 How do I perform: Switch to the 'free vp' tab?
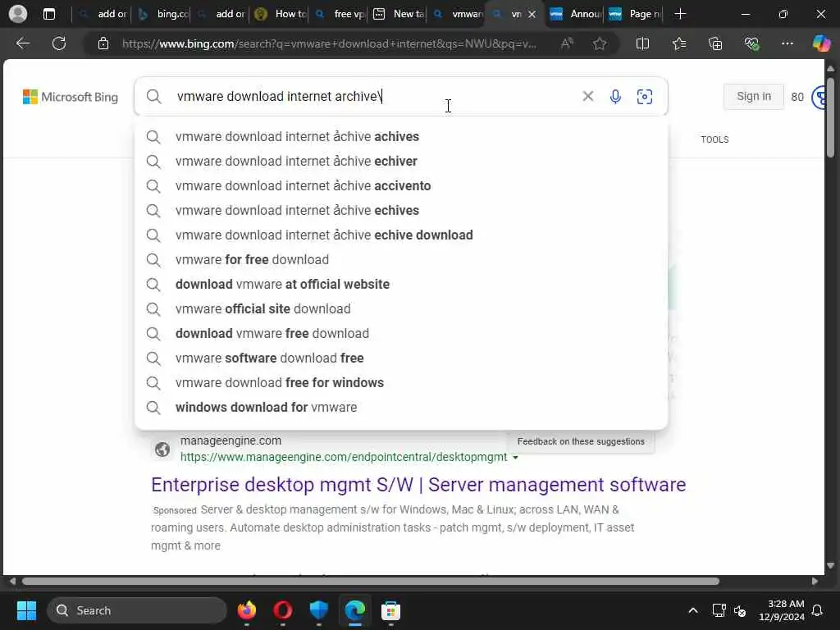tap(340, 14)
